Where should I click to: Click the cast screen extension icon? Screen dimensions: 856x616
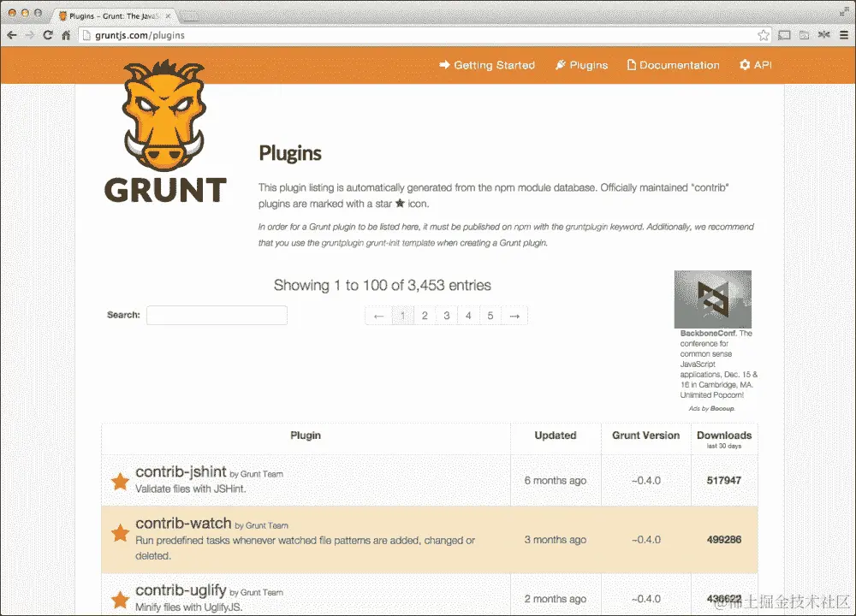point(784,35)
